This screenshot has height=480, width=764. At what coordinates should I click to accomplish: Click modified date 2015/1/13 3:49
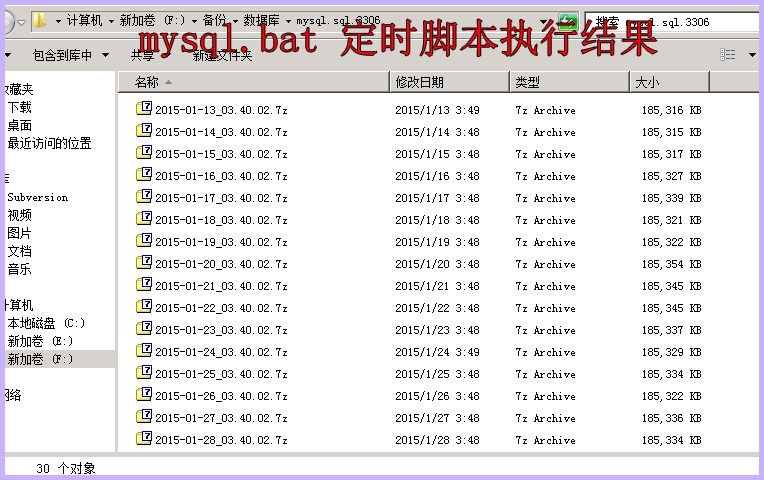point(437,110)
